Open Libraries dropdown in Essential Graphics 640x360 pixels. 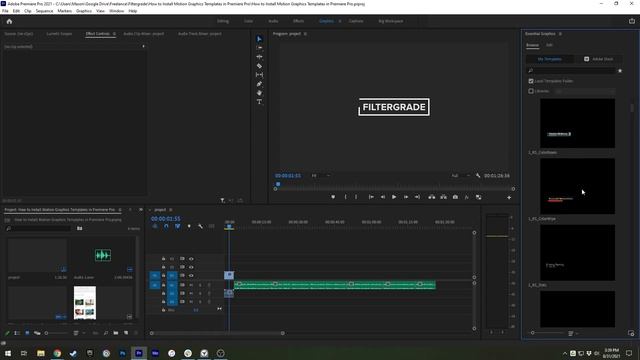584,91
